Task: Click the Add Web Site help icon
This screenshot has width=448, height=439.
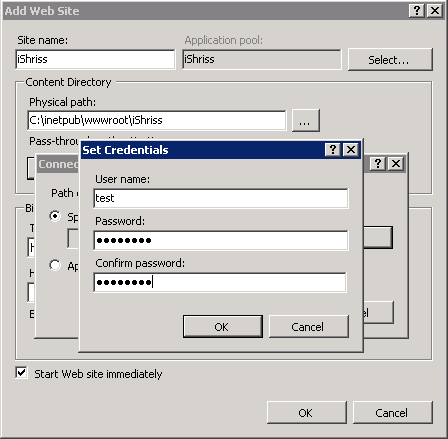Action: [x=417, y=11]
